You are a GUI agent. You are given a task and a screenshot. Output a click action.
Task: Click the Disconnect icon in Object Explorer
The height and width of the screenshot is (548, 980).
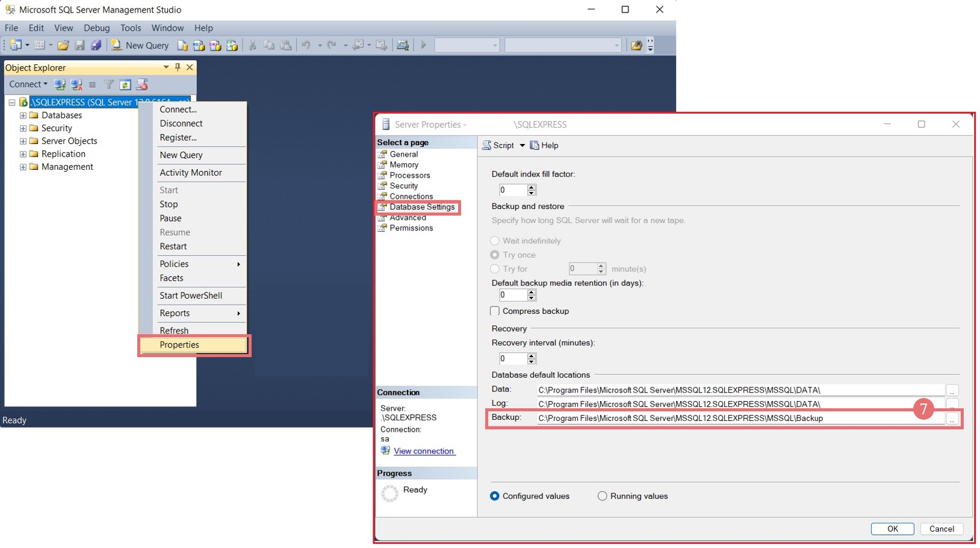pos(76,85)
